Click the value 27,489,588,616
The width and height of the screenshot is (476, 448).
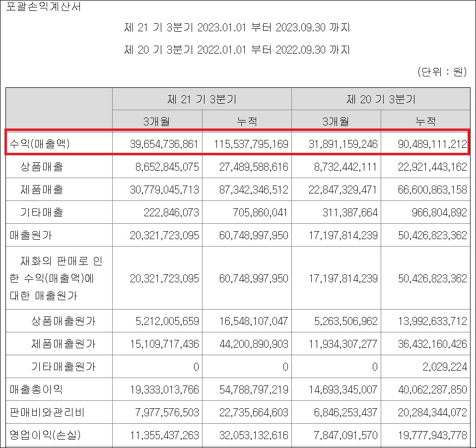(254, 167)
